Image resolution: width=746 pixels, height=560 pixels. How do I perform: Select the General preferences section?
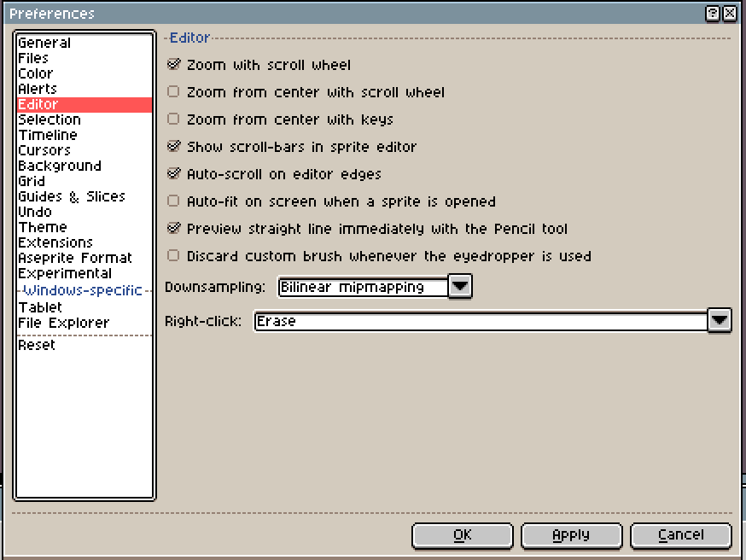pyautogui.click(x=44, y=43)
